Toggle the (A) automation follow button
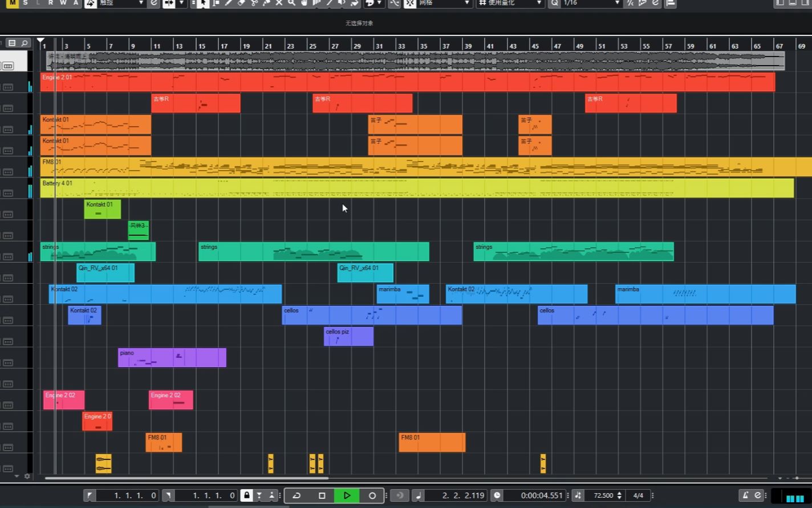 [x=75, y=3]
